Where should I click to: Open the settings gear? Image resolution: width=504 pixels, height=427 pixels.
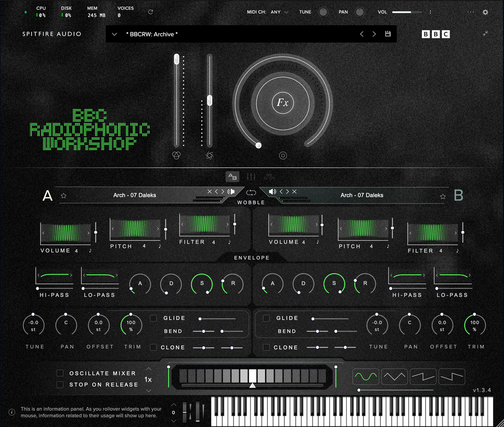pos(485,12)
